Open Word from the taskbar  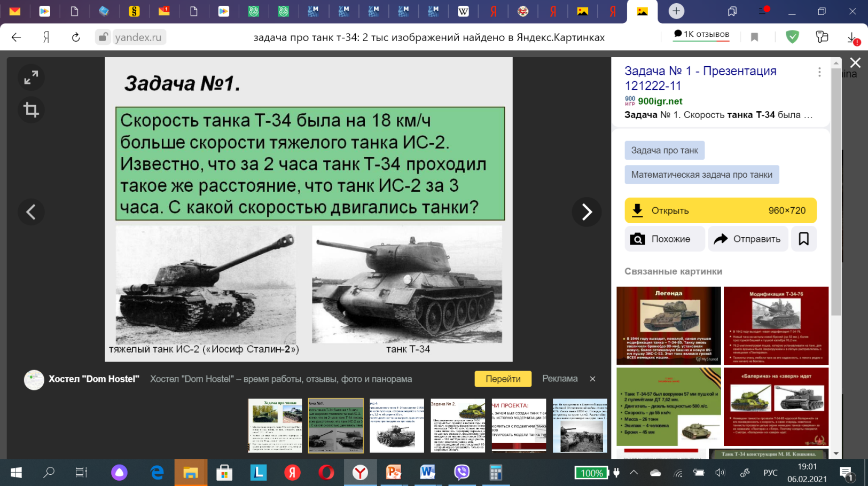pos(427,473)
